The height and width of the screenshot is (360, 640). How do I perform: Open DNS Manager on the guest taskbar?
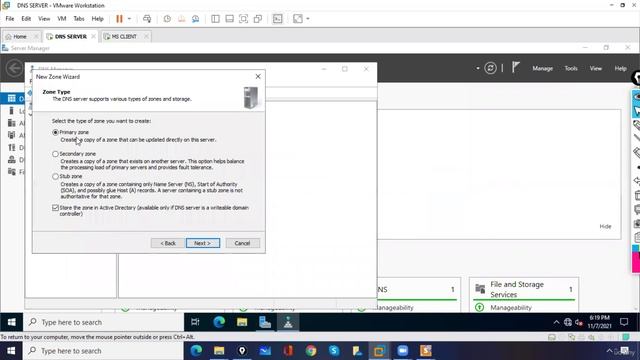click(288, 322)
